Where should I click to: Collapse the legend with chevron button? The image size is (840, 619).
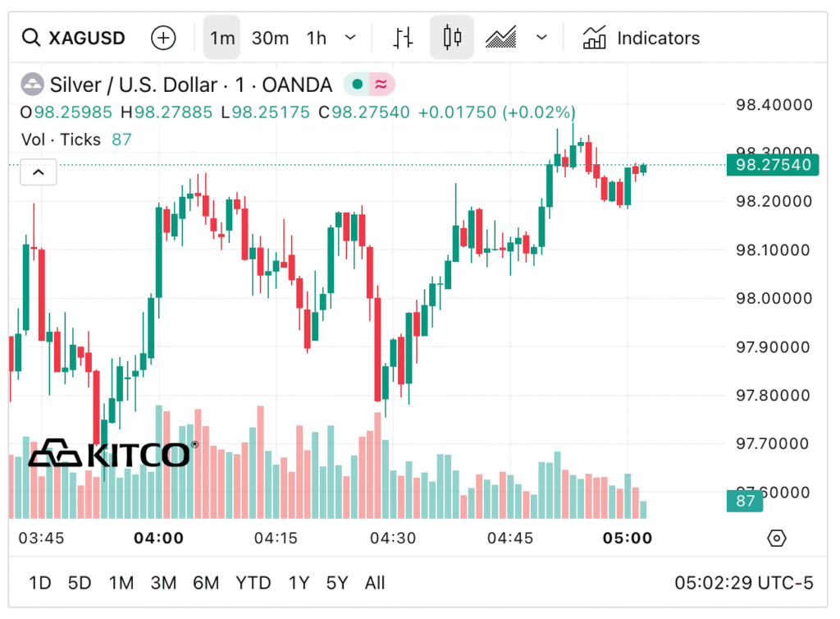[x=39, y=173]
